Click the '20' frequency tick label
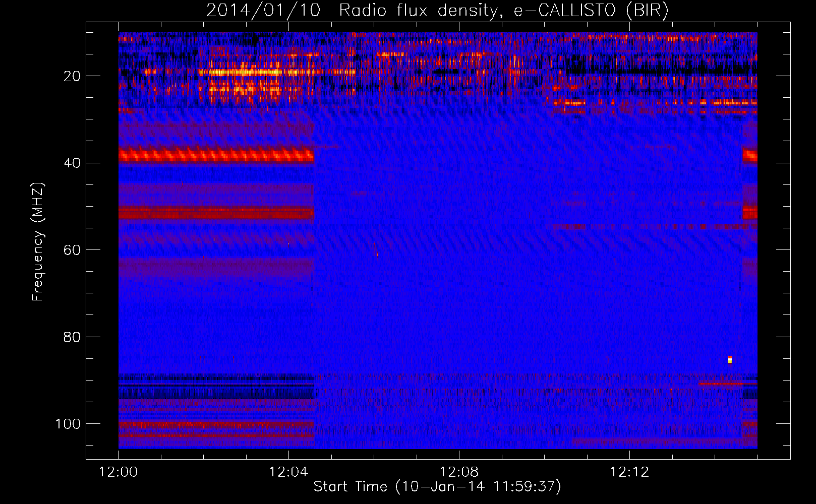Screen dimensions: 816x504 72,76
